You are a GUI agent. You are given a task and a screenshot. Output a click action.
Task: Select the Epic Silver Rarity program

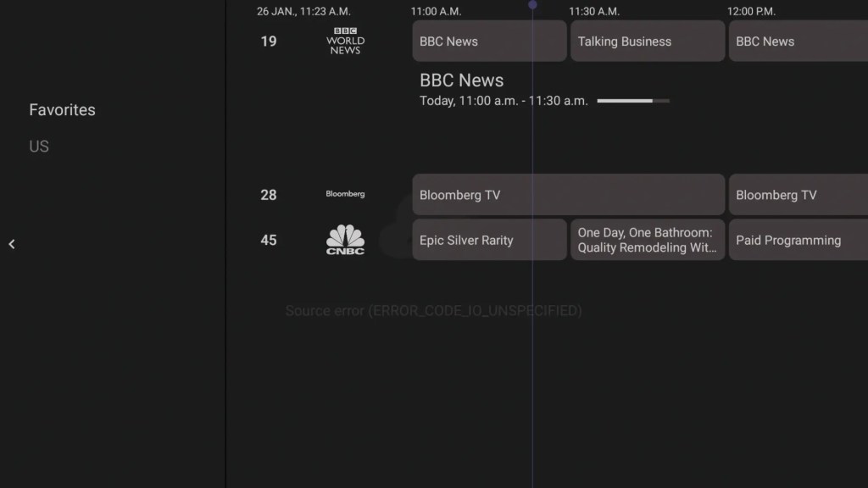tap(489, 240)
